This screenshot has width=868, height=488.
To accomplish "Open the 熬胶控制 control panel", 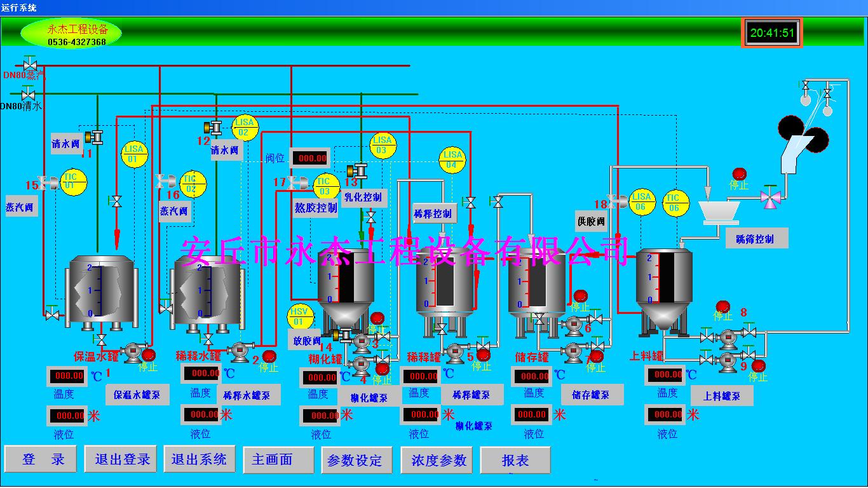I will (316, 208).
